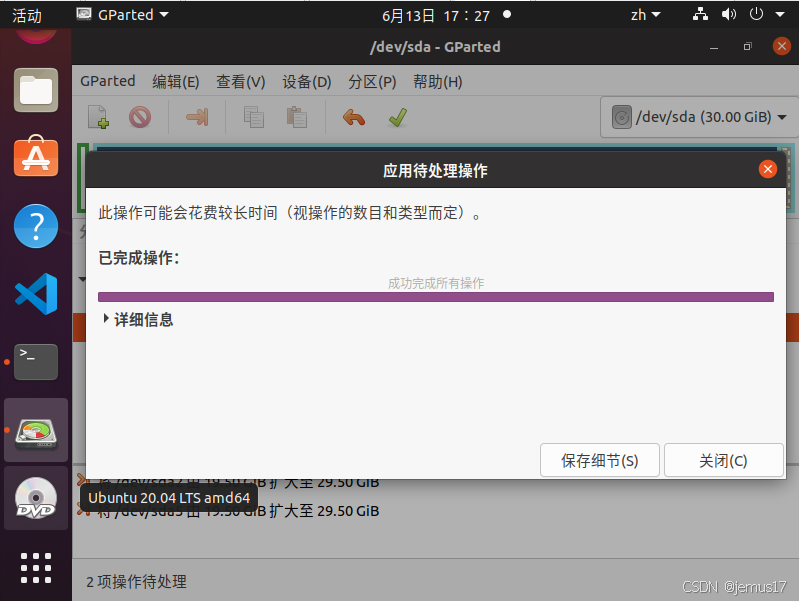Open the Files app from the dock
The width and height of the screenshot is (799, 601).
click(x=36, y=90)
